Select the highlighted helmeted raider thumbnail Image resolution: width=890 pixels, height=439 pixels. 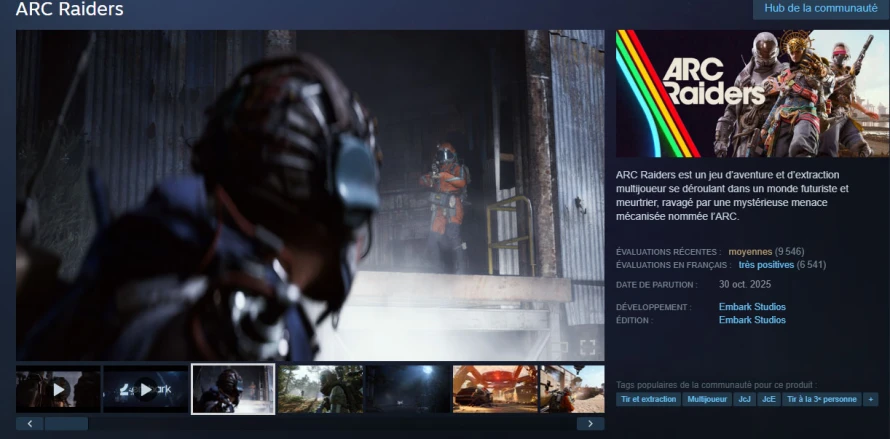point(233,389)
